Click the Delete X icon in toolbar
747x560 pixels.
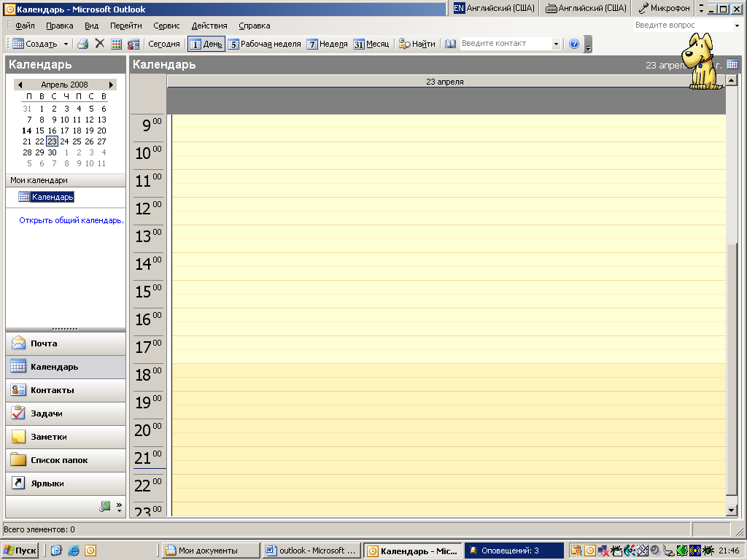[99, 44]
